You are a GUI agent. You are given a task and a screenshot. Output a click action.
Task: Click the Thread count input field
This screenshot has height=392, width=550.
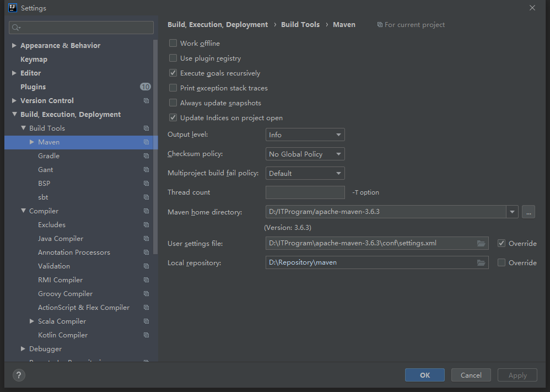pyautogui.click(x=305, y=192)
